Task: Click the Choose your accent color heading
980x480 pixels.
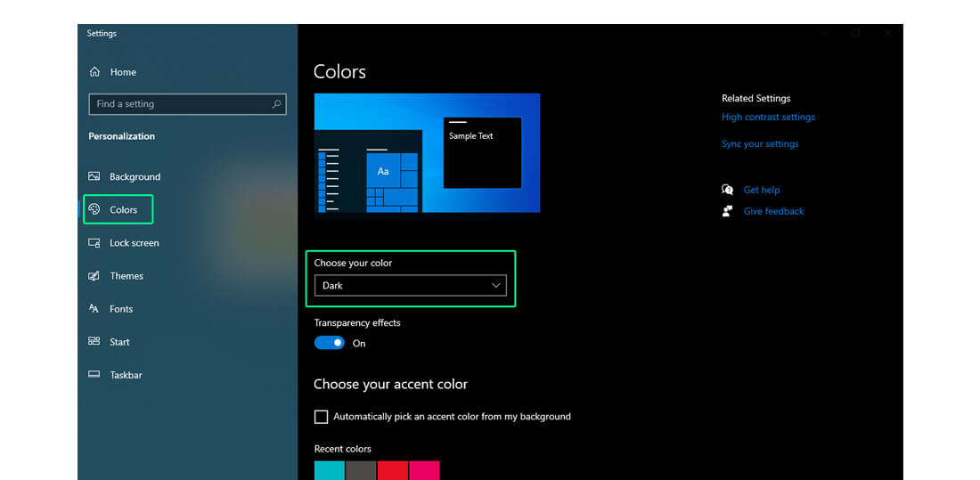Action: click(x=390, y=385)
